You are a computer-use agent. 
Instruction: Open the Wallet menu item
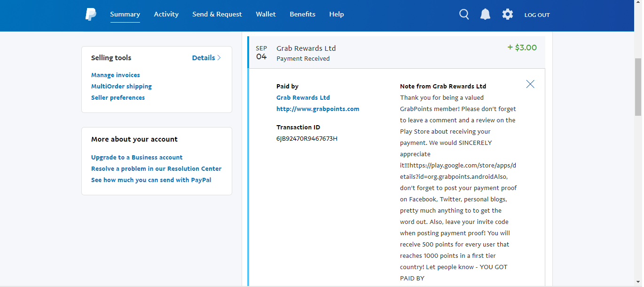coord(266,14)
